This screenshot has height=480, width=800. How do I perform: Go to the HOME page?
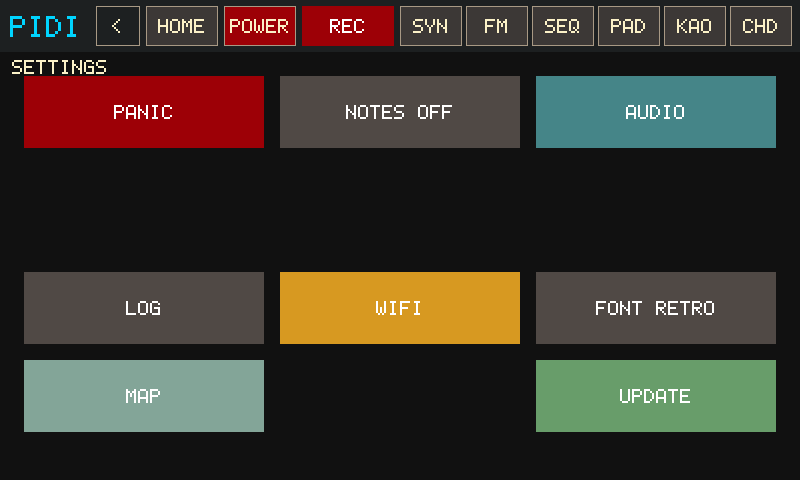click(x=182, y=26)
